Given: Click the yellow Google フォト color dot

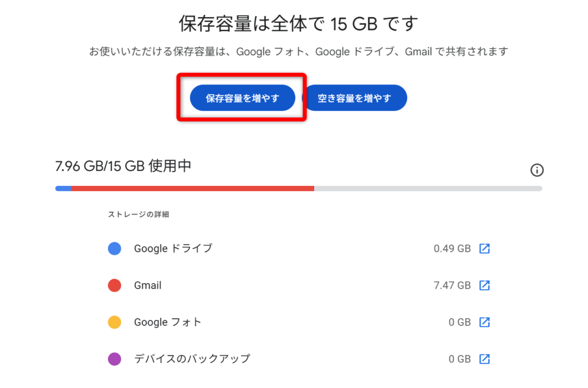Looking at the screenshot, I should (x=115, y=322).
